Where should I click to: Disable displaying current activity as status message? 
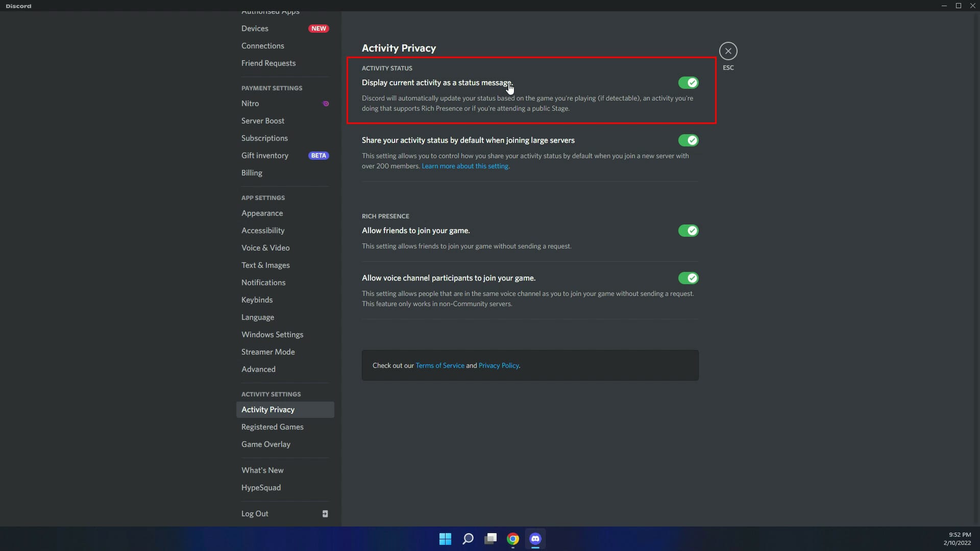(689, 82)
